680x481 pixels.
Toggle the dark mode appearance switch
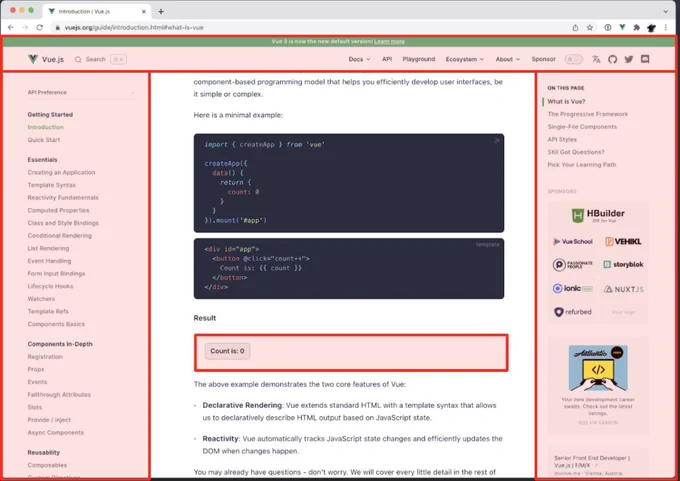(x=573, y=59)
